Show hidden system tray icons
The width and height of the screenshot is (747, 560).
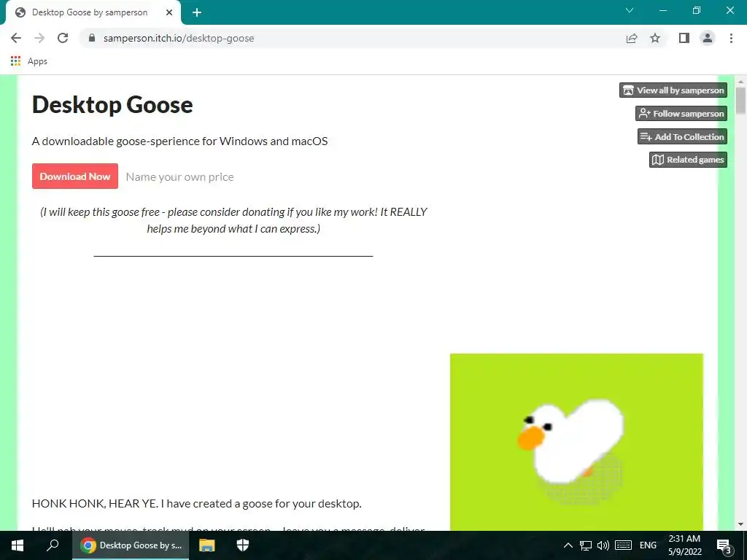(x=568, y=545)
